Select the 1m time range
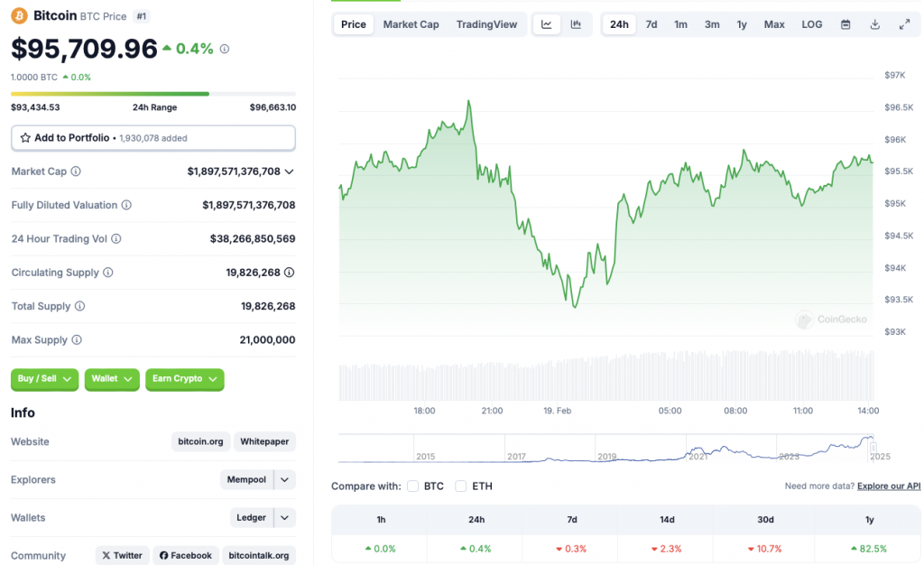Viewport: 924px width, 565px height. (680, 24)
